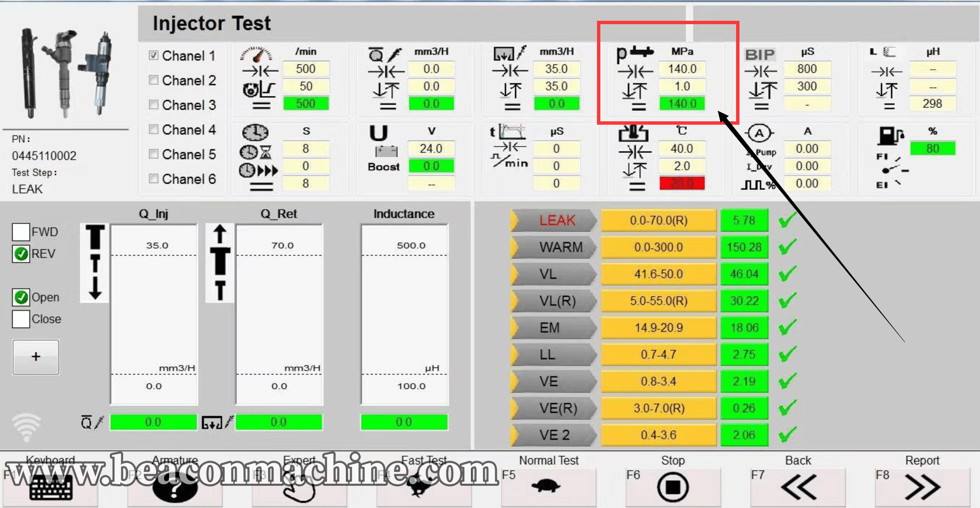This screenshot has width=980, height=508.
Task: Toggle the REV direction option
Action: point(21,253)
